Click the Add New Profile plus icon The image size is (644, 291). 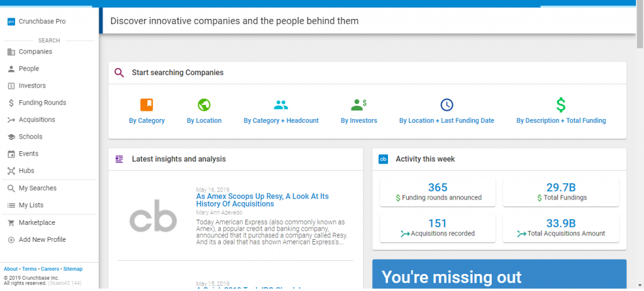point(11,240)
